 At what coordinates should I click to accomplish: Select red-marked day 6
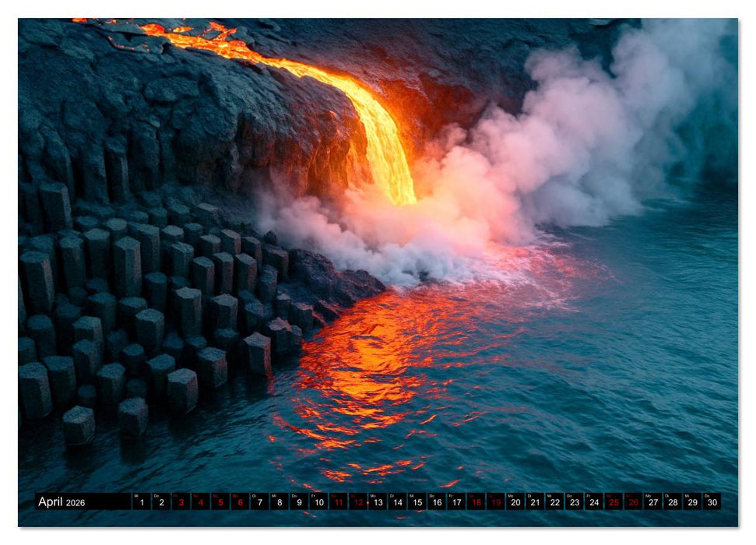coord(240,502)
